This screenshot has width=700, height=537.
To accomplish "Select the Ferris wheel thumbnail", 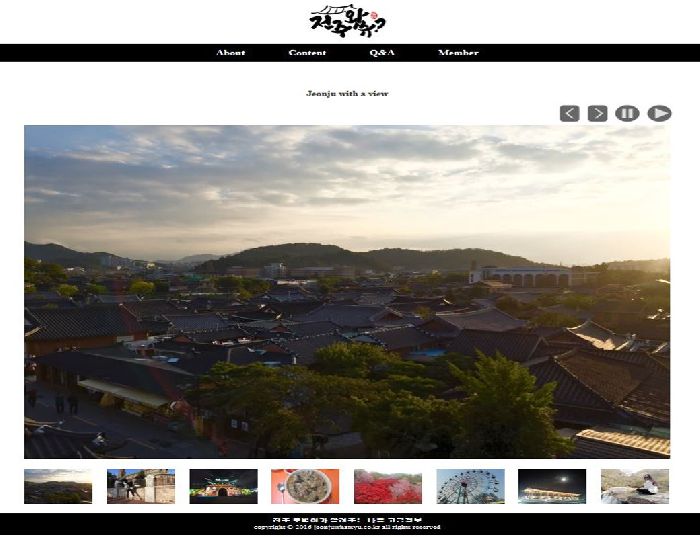I will coord(470,486).
